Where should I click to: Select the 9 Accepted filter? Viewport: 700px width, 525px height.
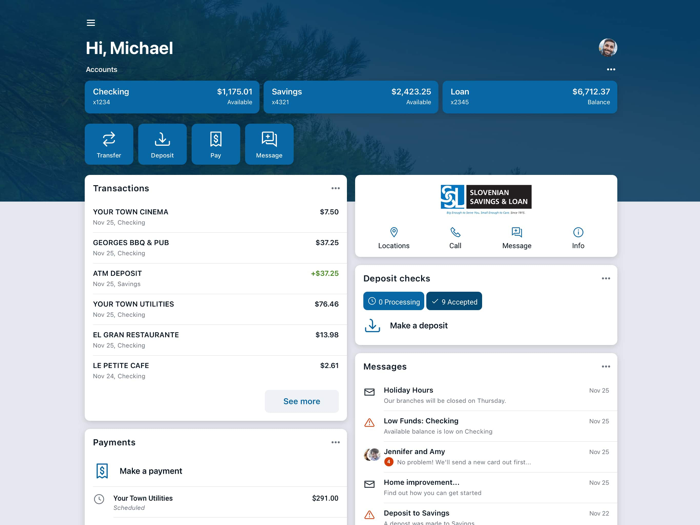(x=454, y=301)
